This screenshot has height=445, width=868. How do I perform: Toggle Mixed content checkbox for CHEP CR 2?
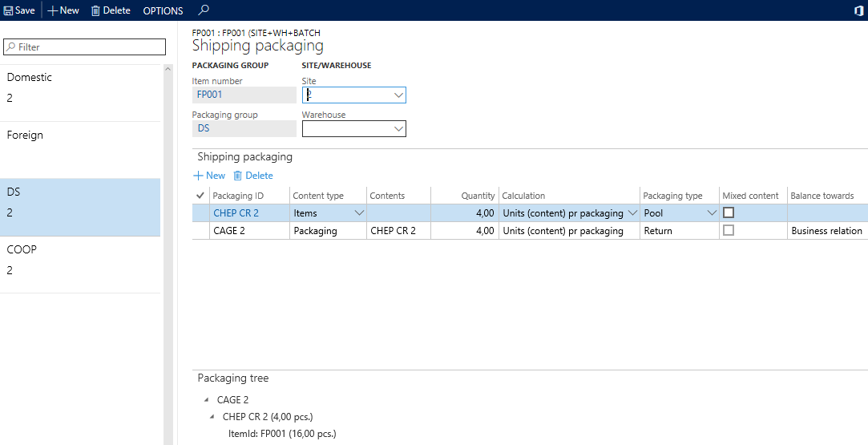729,213
